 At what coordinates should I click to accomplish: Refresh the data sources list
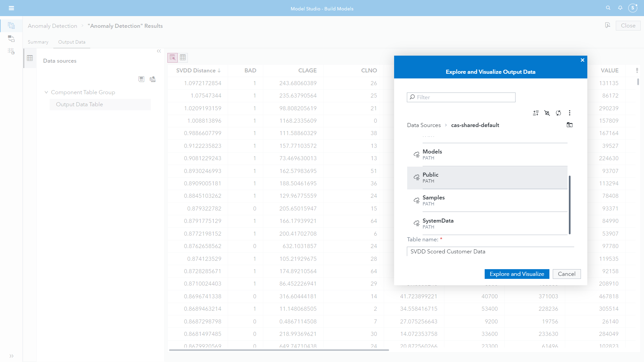coord(558,113)
